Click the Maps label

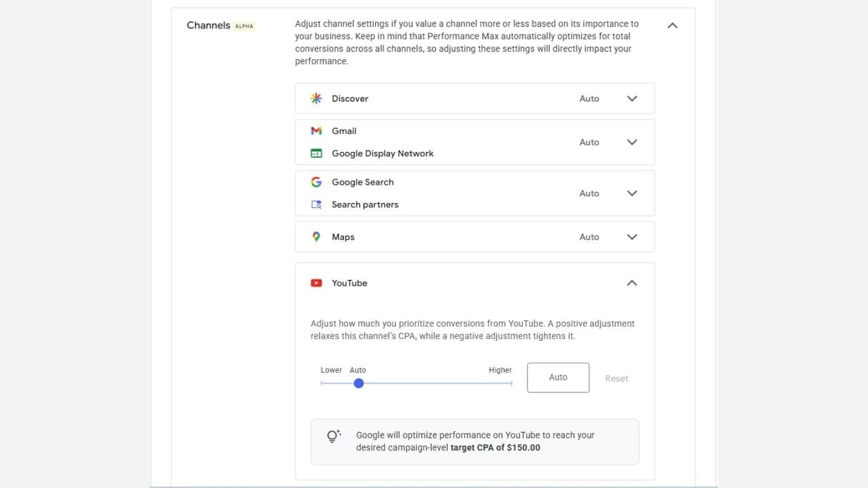[x=343, y=237]
